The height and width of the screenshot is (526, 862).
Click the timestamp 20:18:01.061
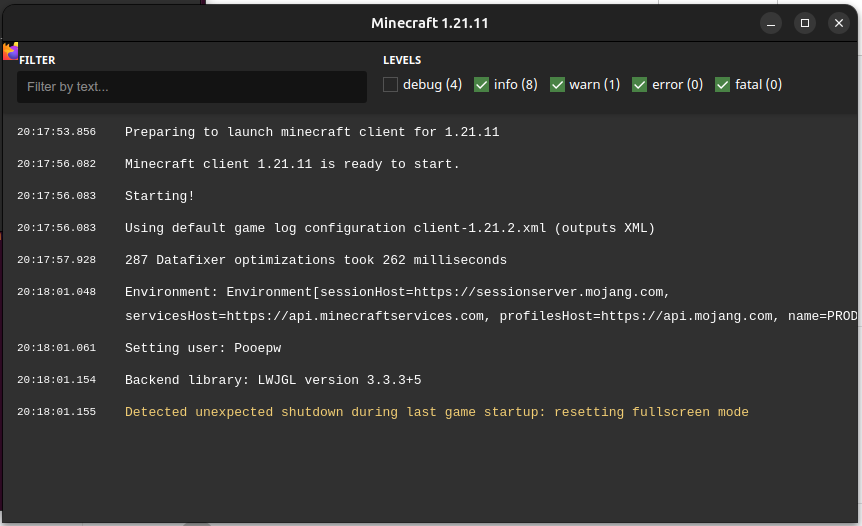pos(56,348)
